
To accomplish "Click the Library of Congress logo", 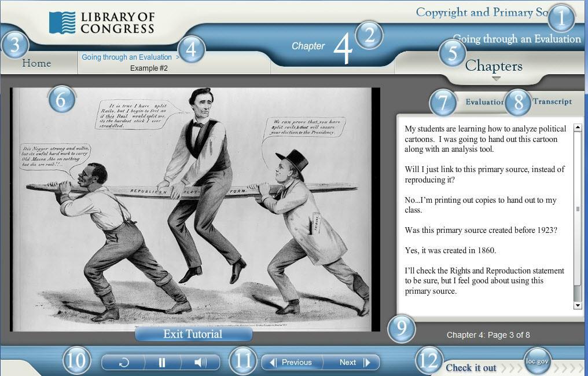I will coord(102,23).
